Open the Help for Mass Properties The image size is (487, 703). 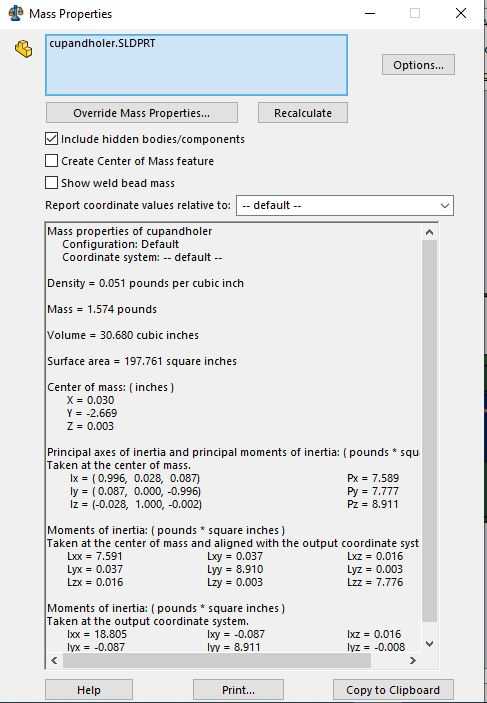point(89,690)
